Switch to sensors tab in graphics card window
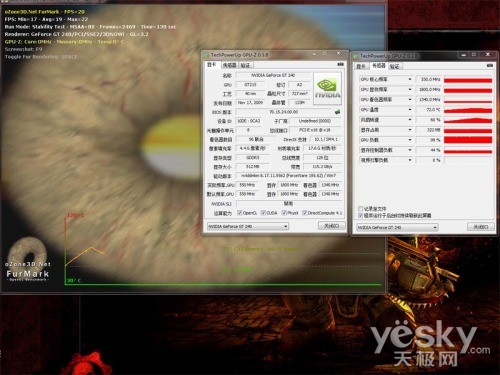Viewport: 500px width, 375px height. pos(229,65)
